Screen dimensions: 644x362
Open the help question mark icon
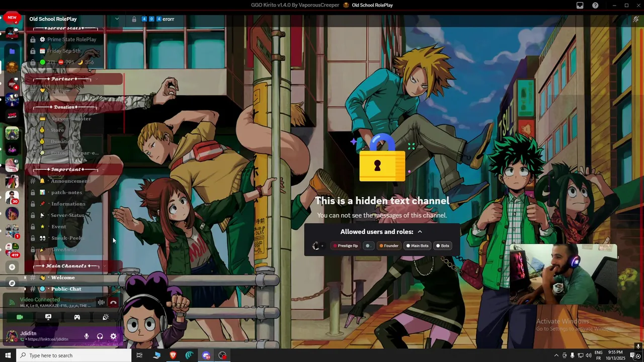coord(595,5)
